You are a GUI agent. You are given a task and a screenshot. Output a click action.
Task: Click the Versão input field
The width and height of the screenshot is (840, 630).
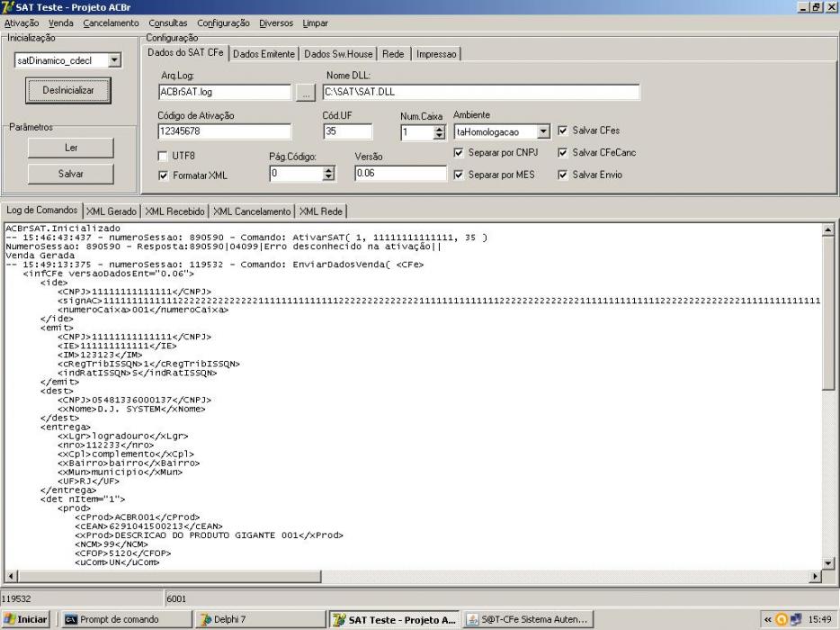[400, 173]
